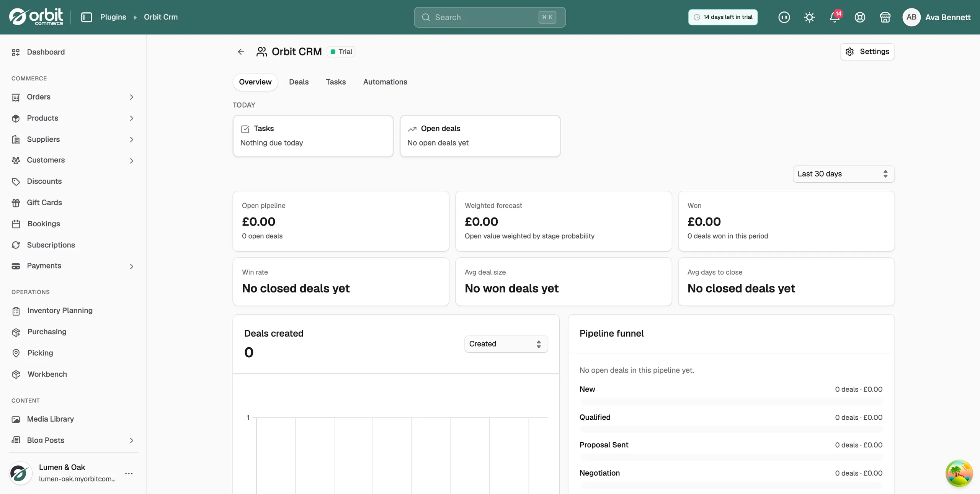The height and width of the screenshot is (494, 980).
Task: Click the Payments card icon
Action: [x=16, y=266]
